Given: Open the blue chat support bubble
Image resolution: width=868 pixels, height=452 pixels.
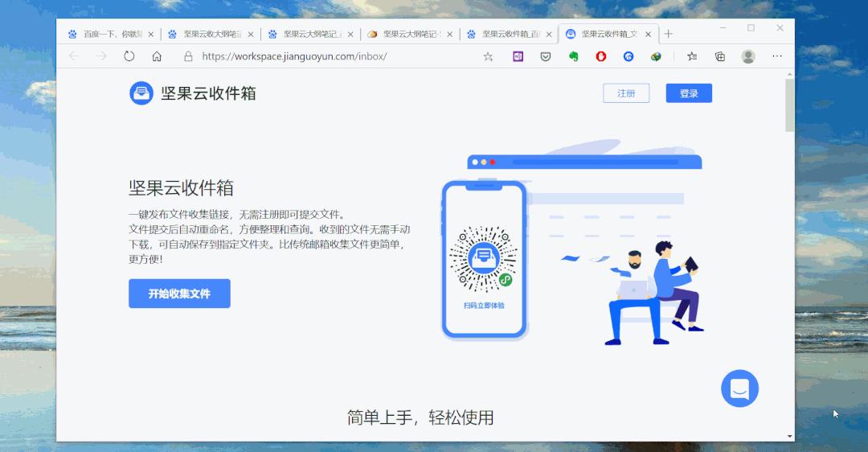Looking at the screenshot, I should (739, 388).
